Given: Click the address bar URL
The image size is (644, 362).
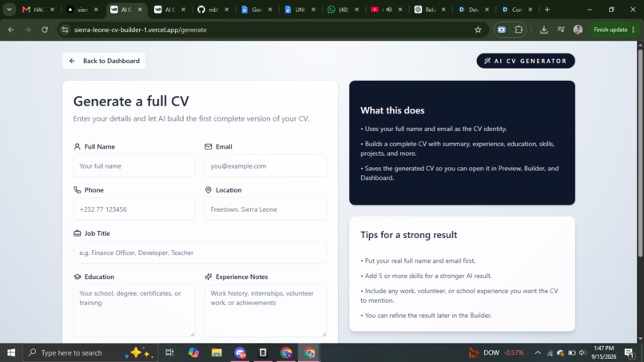Looking at the screenshot, I should [x=141, y=30].
